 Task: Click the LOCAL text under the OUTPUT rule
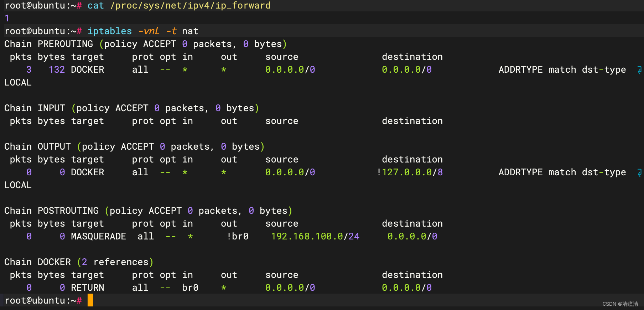[18, 185]
